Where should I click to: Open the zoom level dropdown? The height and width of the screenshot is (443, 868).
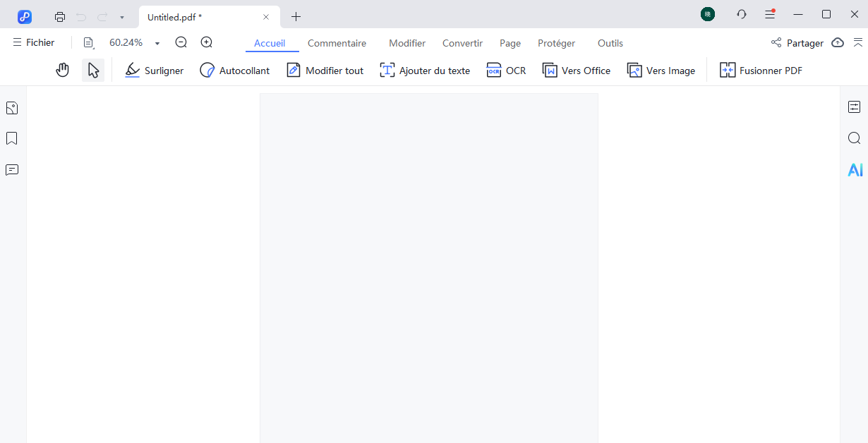click(x=157, y=42)
